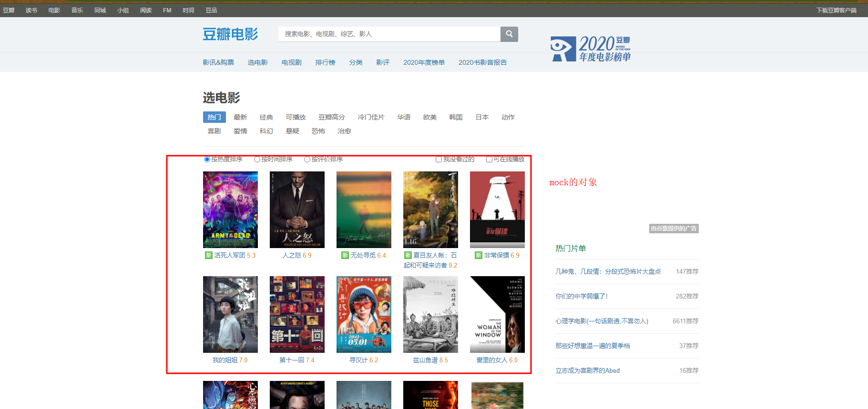Select the 豆瓣高分 tag
Viewport: 868px width, 409px height.
point(332,117)
